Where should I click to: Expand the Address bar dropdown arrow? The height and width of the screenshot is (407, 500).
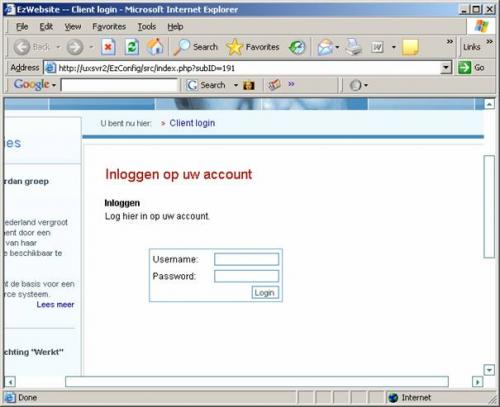(446, 68)
